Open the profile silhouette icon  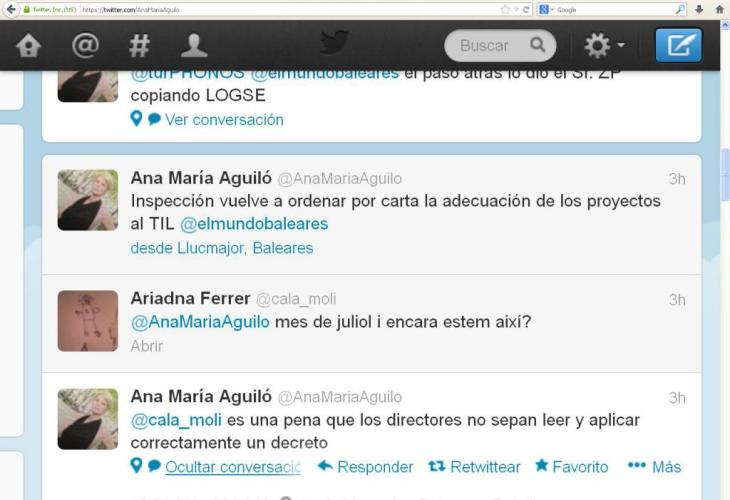coord(194,46)
